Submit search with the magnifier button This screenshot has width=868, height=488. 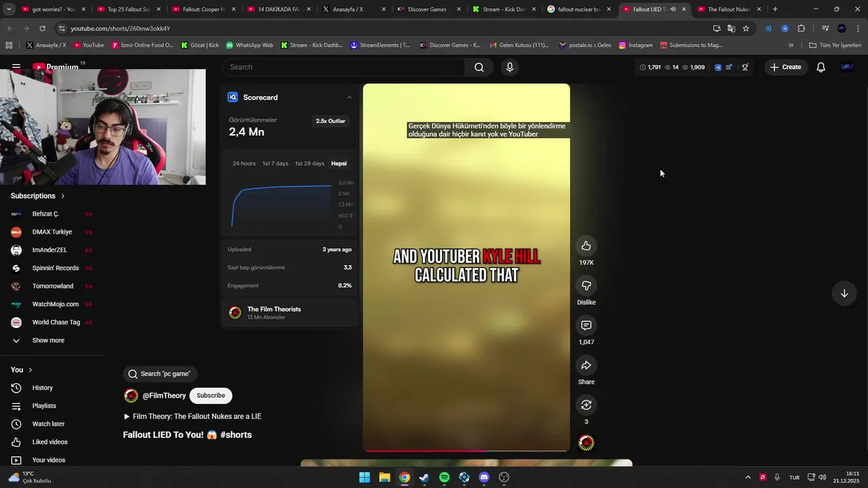[x=479, y=67]
